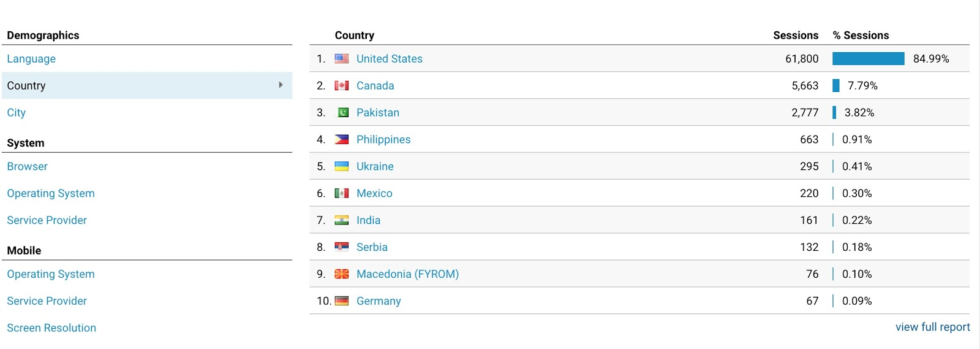
Task: Select Browser under System
Action: 28,167
